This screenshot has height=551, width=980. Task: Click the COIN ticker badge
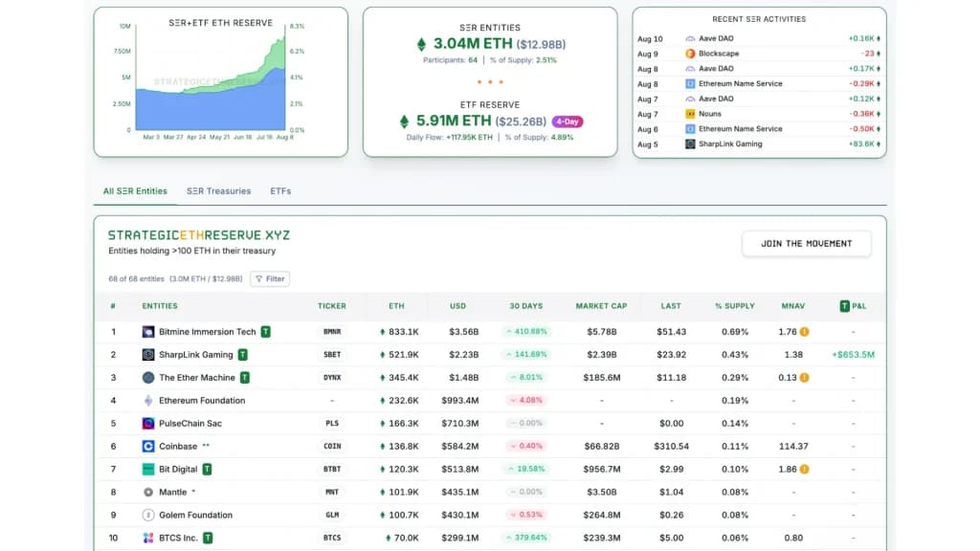click(x=332, y=446)
